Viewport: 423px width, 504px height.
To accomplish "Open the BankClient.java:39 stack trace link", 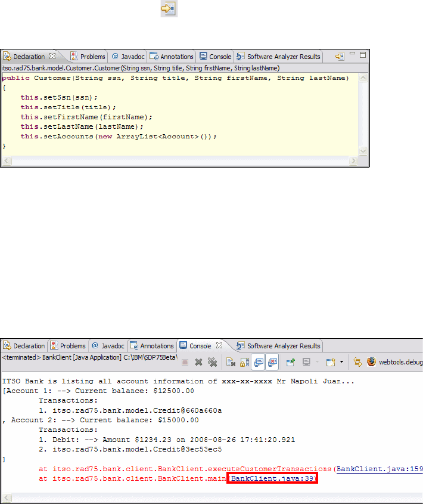I will pos(272,478).
